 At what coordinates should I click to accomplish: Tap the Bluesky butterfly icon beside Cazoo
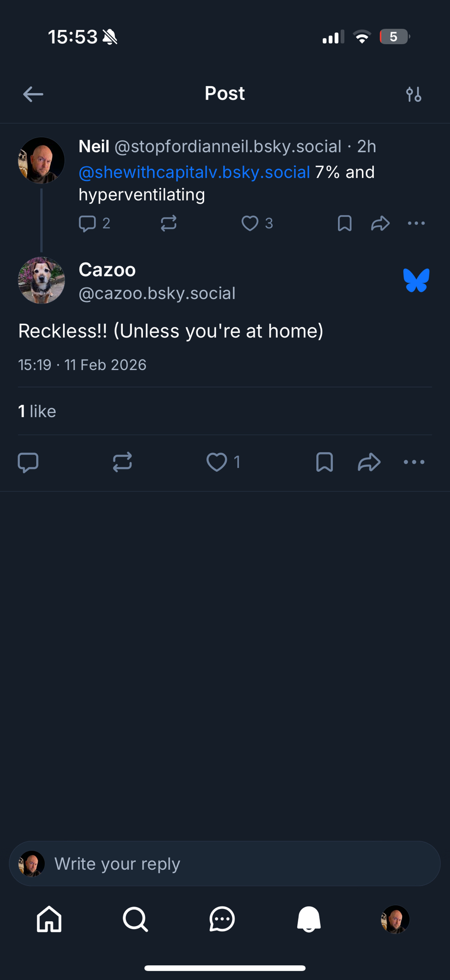[x=416, y=280]
